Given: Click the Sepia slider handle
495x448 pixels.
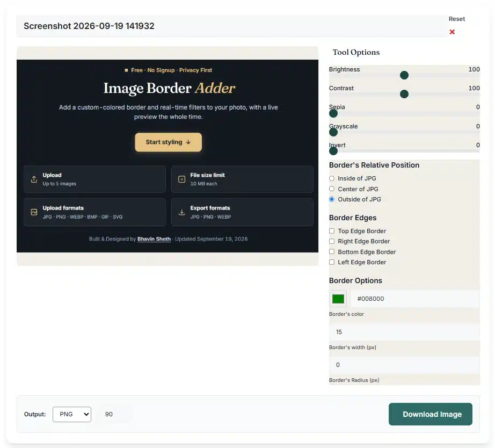Looking at the screenshot, I should point(333,113).
